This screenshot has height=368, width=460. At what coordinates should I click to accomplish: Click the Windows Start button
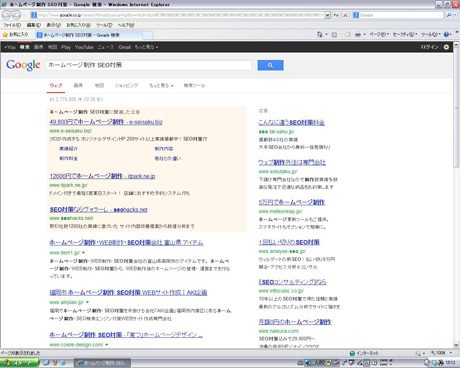pos(19,363)
